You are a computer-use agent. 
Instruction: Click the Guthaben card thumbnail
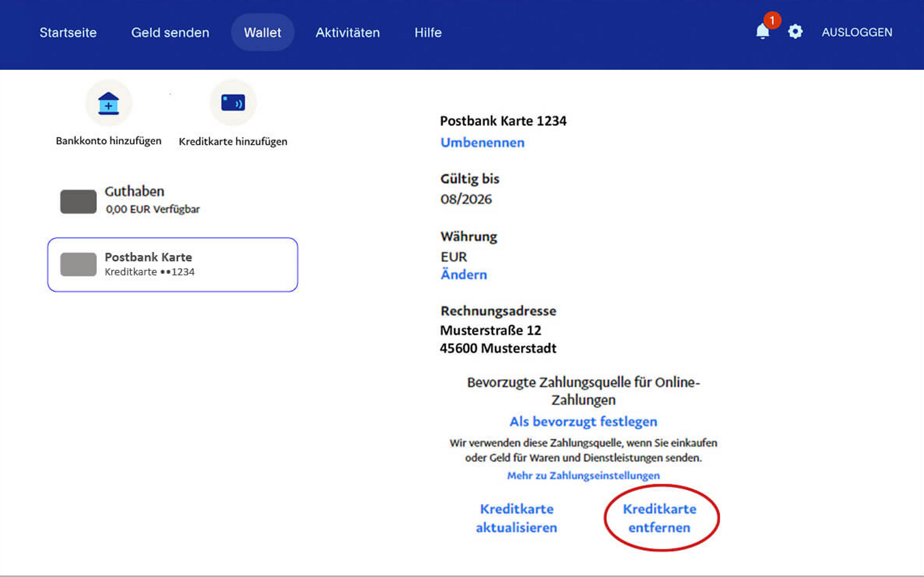tap(78, 202)
